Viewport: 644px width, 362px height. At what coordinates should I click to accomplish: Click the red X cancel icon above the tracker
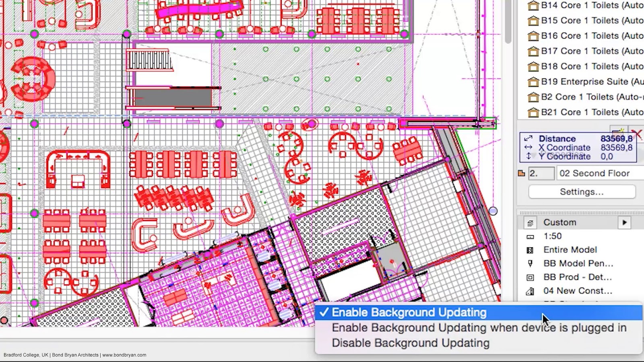(x=637, y=134)
